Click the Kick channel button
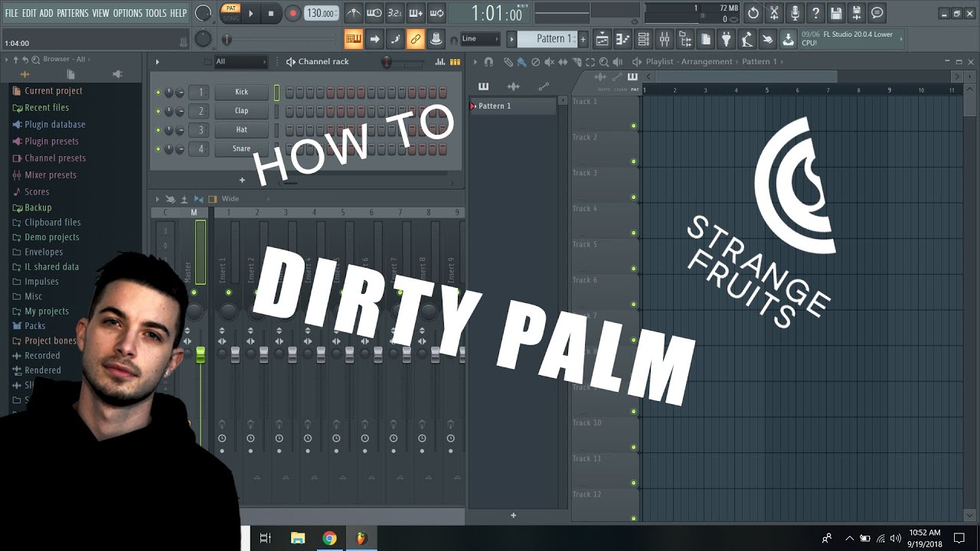Viewport: 980px width, 551px height. pyautogui.click(x=242, y=93)
